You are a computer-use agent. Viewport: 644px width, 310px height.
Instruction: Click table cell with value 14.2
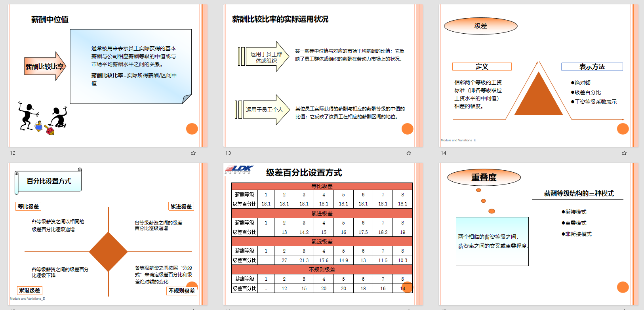pyautogui.click(x=304, y=232)
